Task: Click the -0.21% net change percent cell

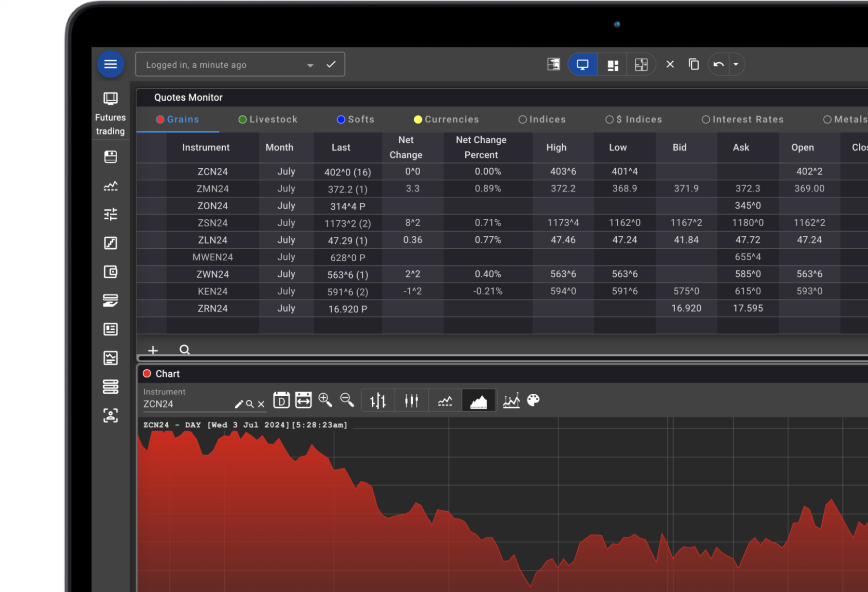Action: pos(488,291)
